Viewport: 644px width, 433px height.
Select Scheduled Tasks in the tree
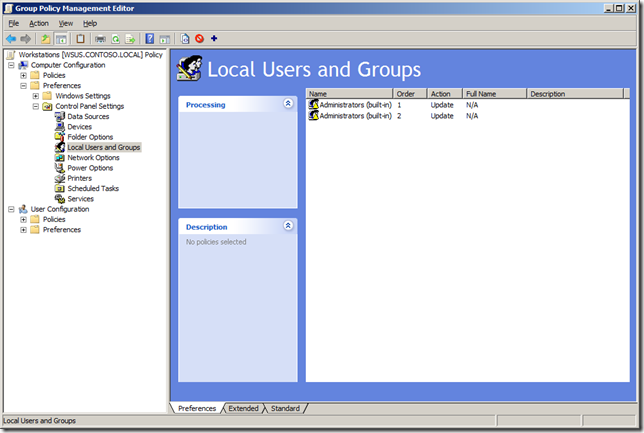point(92,188)
